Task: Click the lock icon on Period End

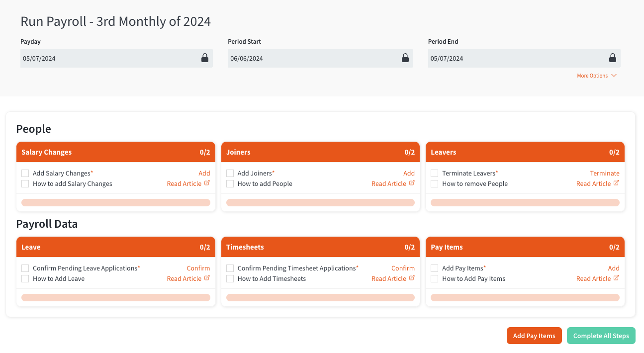Action: coord(613,57)
